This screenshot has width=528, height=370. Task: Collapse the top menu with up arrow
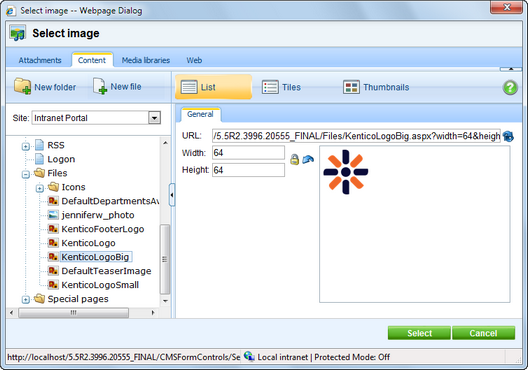[510, 69]
